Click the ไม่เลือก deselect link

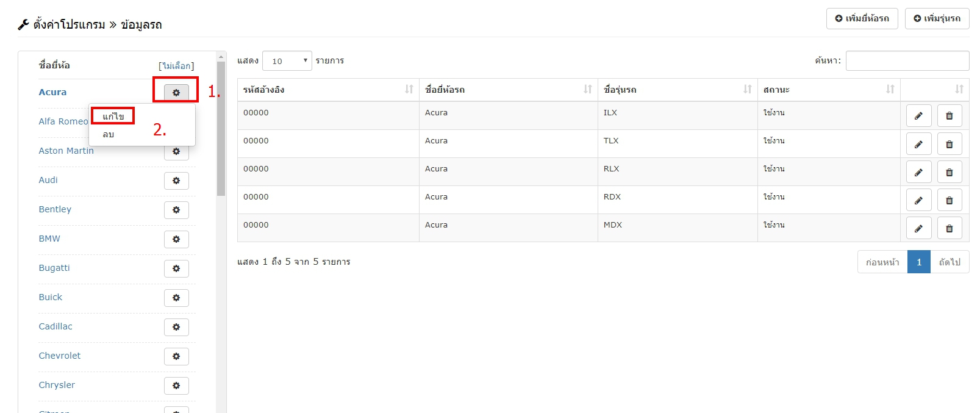(176, 66)
